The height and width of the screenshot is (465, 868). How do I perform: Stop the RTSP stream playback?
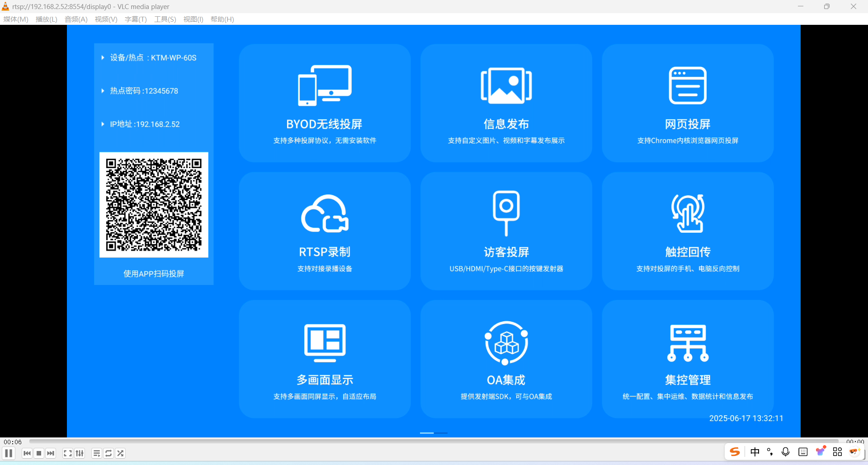39,453
